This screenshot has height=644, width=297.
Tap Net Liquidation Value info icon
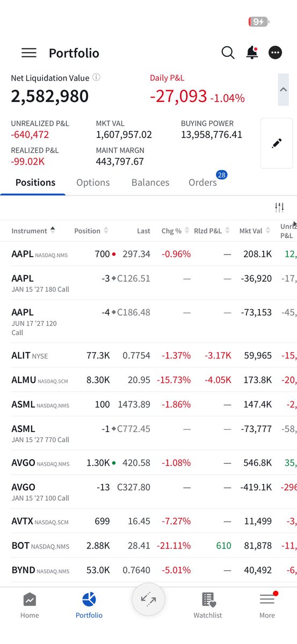coord(96,77)
